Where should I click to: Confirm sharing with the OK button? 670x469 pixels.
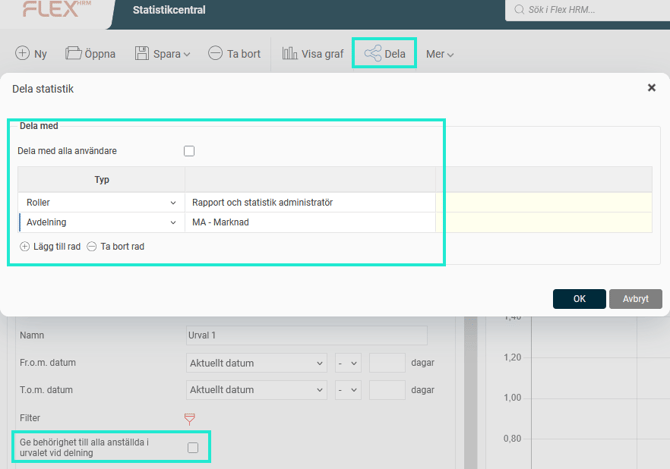(579, 299)
